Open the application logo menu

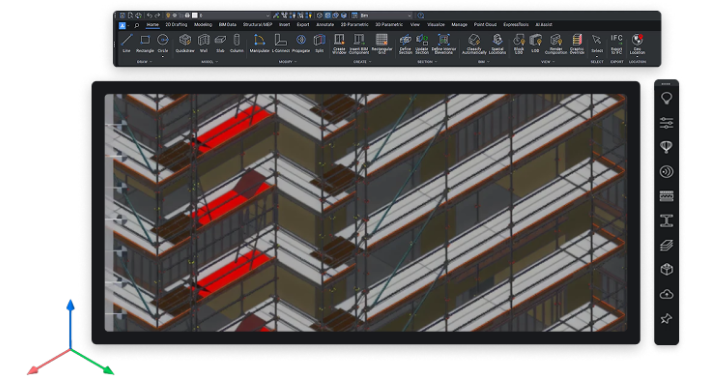(123, 25)
